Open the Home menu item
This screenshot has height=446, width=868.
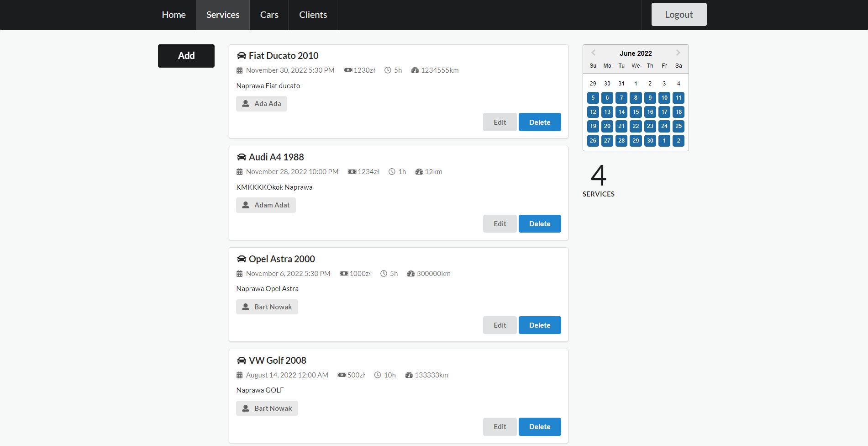(174, 15)
